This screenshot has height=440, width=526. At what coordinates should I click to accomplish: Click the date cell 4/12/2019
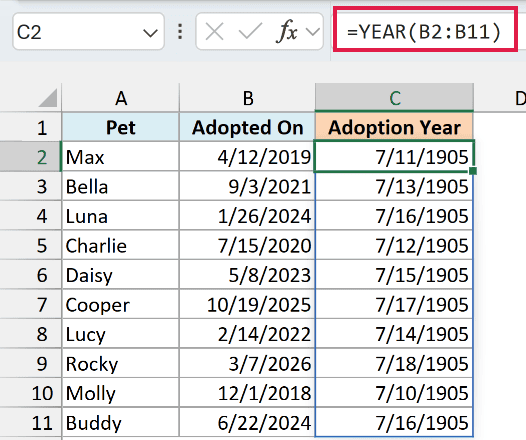pyautogui.click(x=248, y=157)
